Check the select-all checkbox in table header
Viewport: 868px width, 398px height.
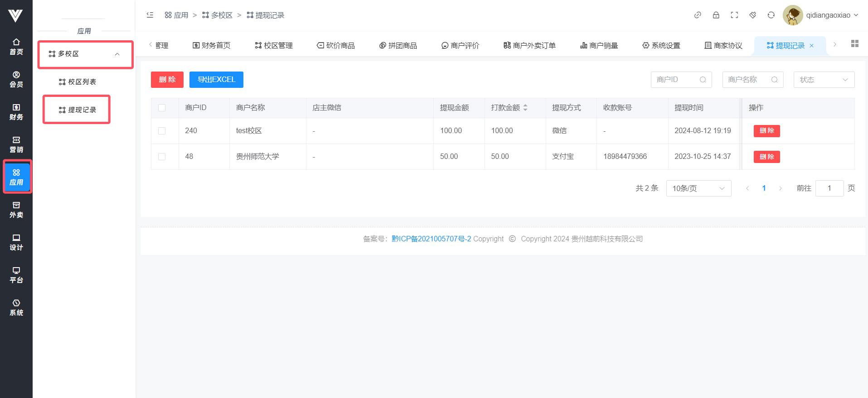[162, 108]
